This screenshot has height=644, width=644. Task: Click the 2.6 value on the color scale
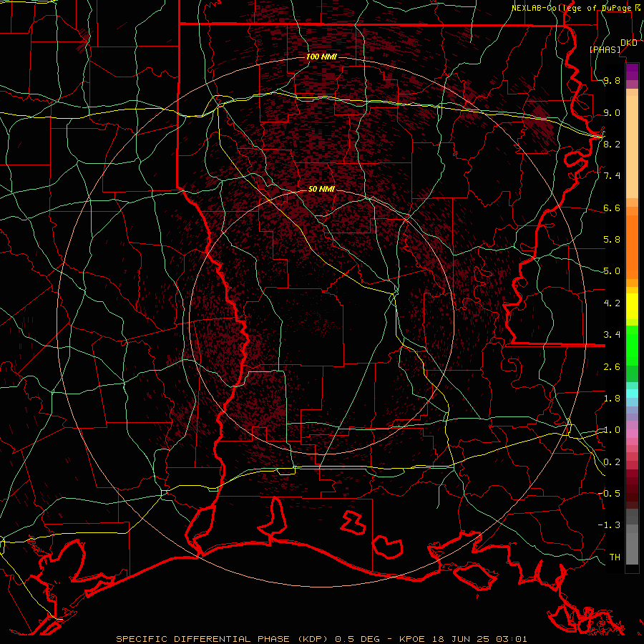click(612, 367)
